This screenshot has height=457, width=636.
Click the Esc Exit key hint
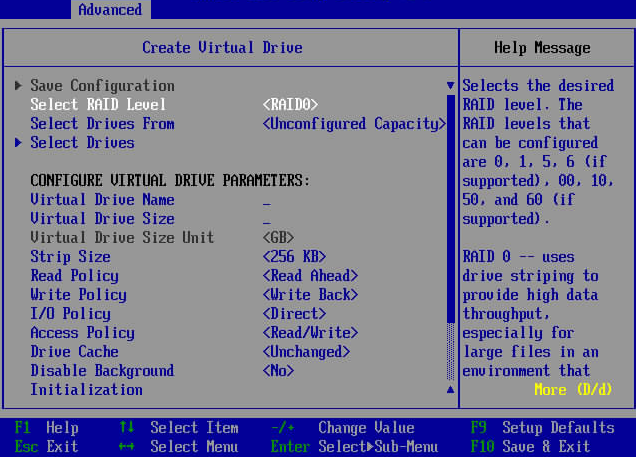coord(46,447)
